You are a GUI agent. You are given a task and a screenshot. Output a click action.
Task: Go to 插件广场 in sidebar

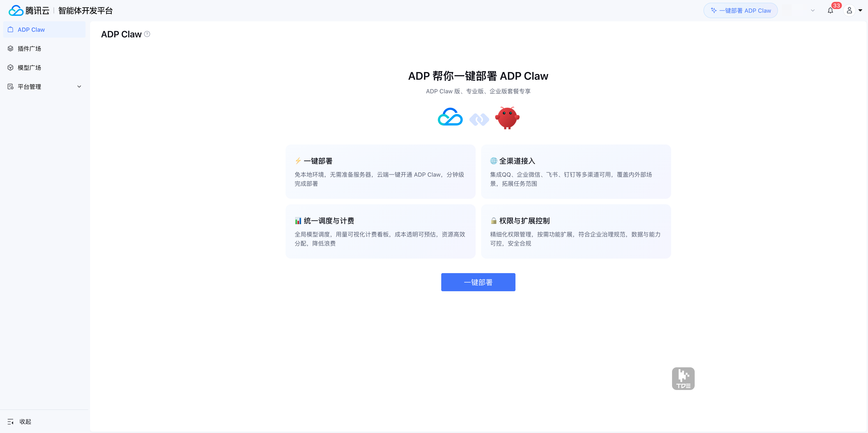tap(29, 48)
